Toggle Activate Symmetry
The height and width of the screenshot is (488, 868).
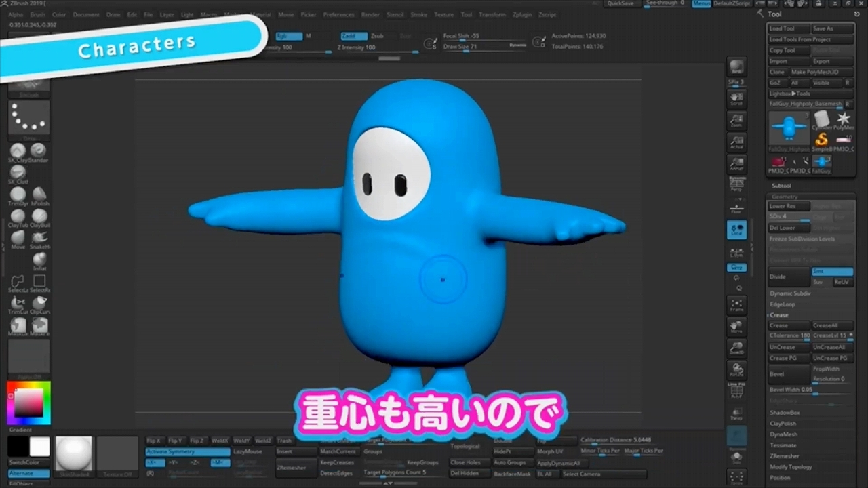tap(188, 451)
